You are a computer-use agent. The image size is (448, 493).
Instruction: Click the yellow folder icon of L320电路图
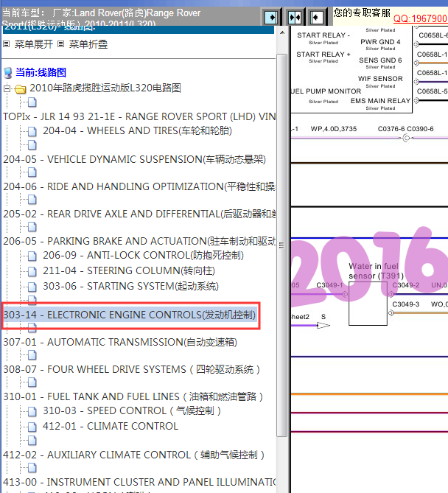point(21,89)
